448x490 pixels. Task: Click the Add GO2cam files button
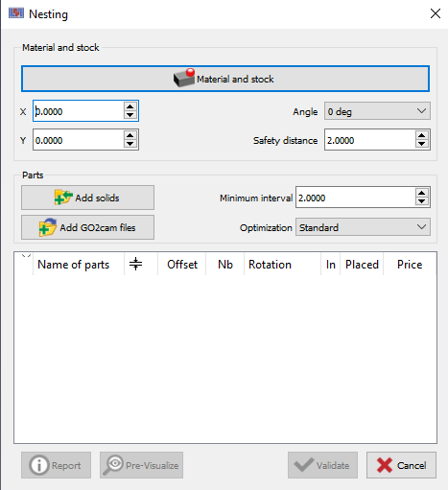87,227
